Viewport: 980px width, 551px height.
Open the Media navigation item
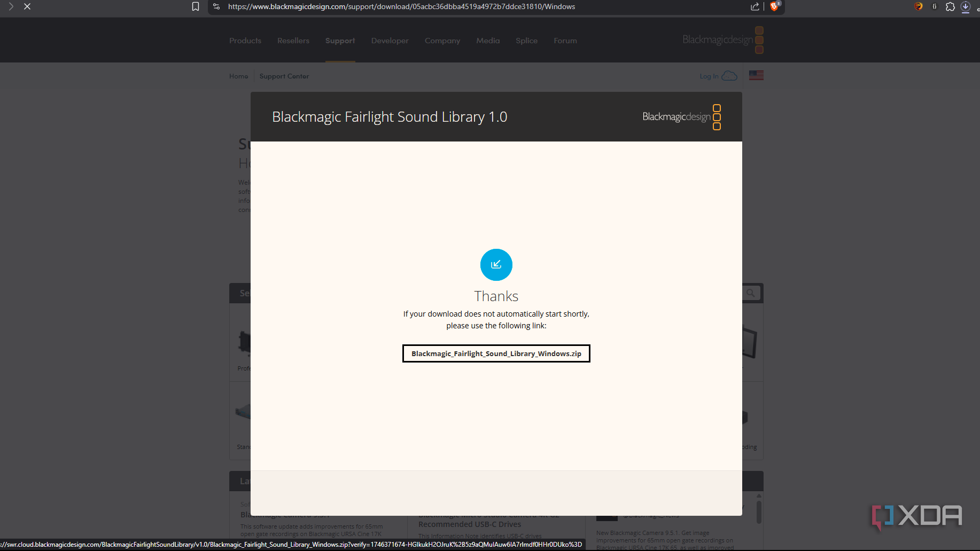(488, 41)
